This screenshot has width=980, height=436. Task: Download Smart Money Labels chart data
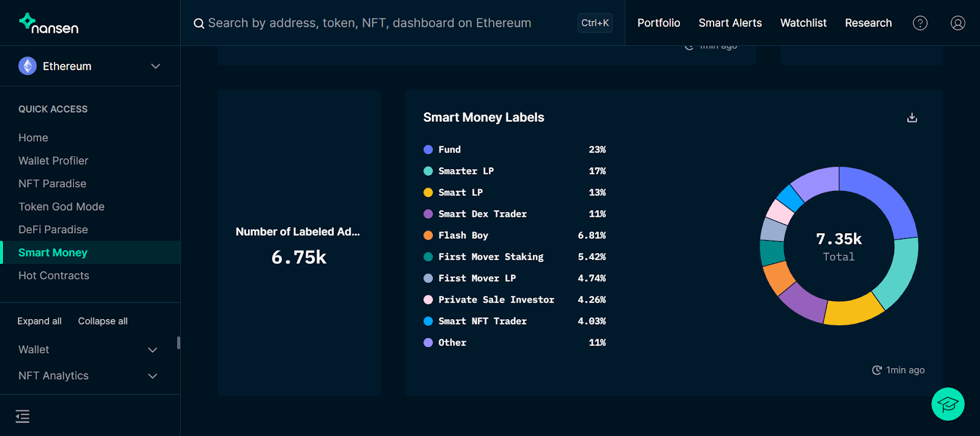point(912,118)
